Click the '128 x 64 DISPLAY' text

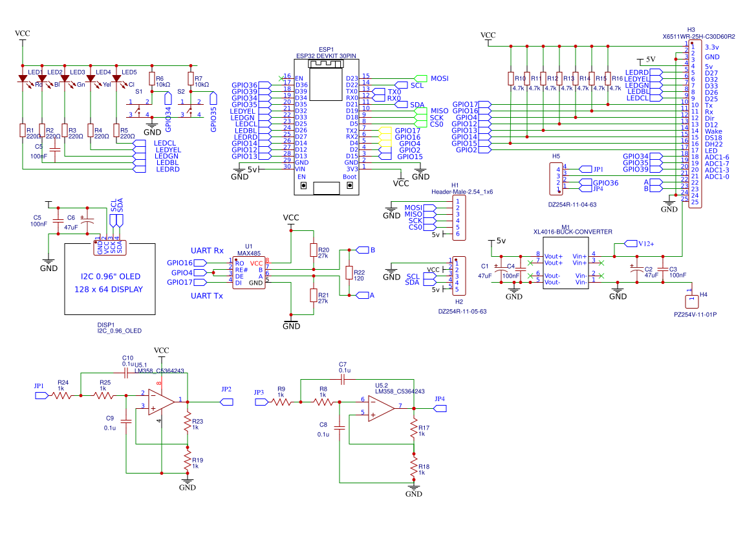109,289
